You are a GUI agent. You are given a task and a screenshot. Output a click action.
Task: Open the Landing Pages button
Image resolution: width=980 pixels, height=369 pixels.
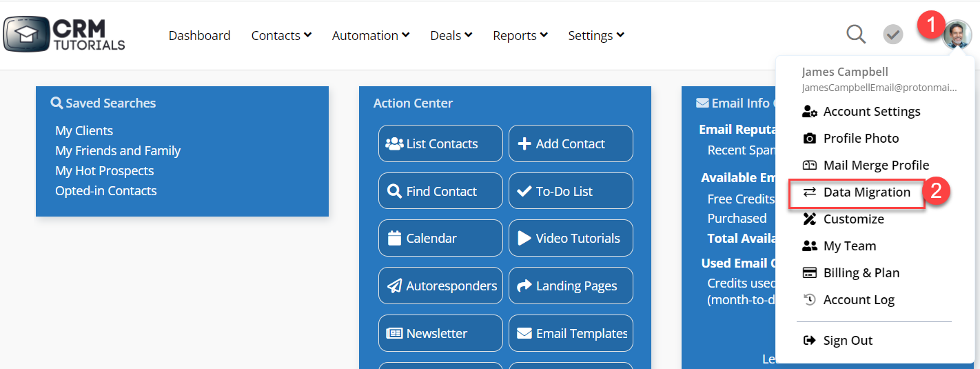point(571,286)
